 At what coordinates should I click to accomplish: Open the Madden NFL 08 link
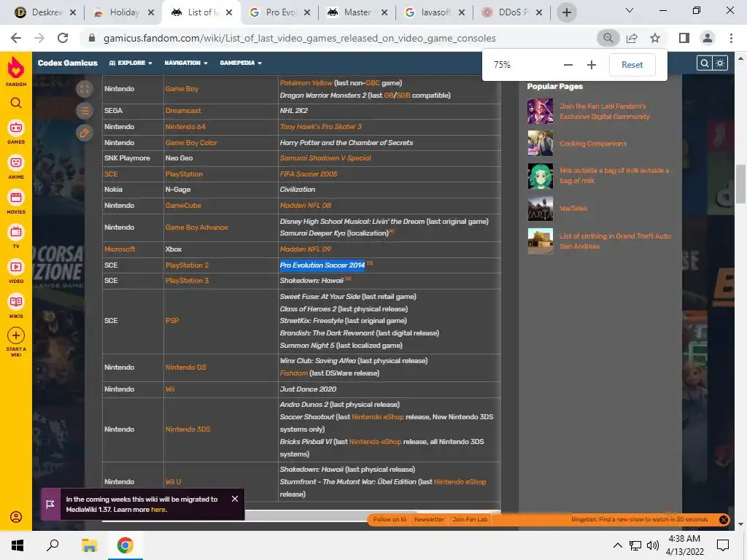click(306, 205)
